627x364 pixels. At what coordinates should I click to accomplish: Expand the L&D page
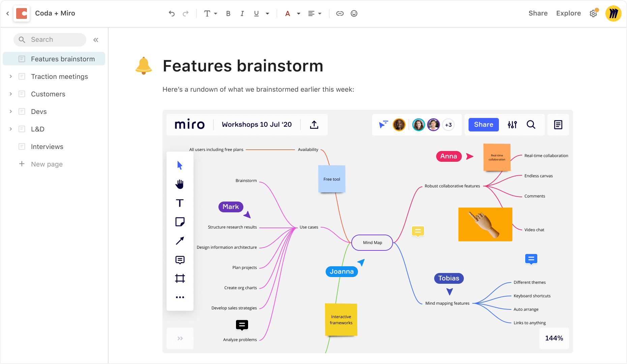[x=11, y=129]
